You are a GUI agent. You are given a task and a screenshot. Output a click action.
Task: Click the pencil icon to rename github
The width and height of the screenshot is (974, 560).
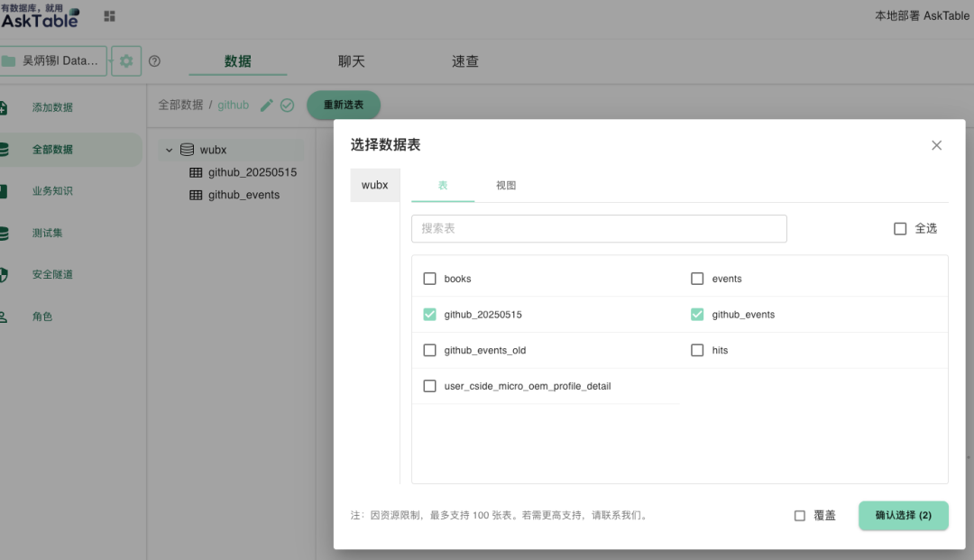(265, 105)
